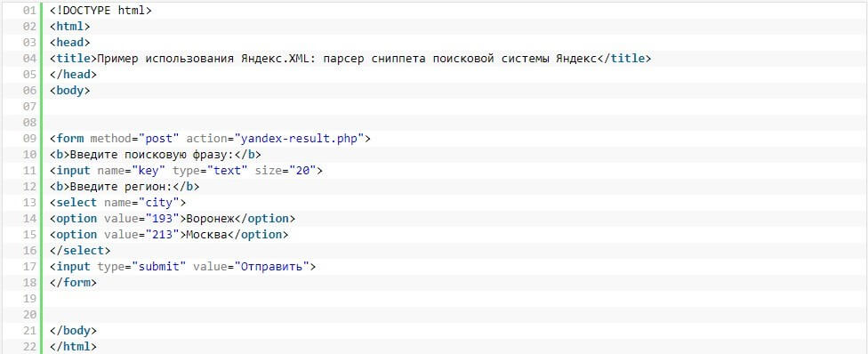The image size is (868, 354).
Task: Click the type value "submit"
Action: pyautogui.click(x=159, y=267)
